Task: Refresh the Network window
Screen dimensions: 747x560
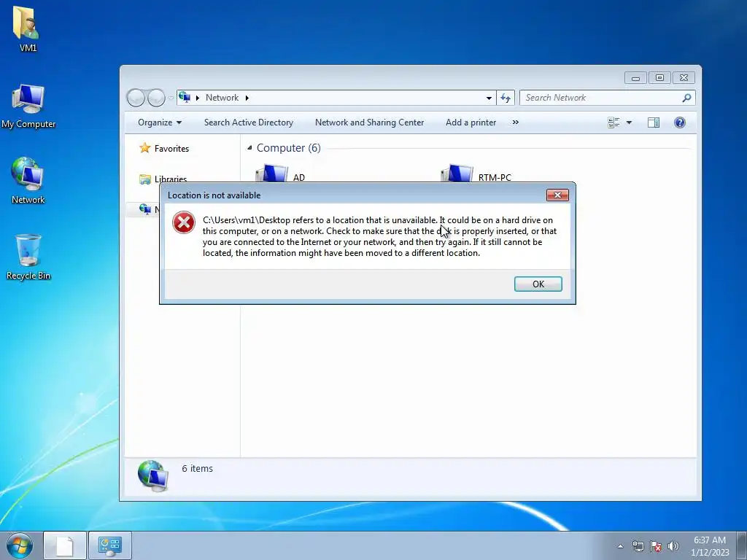Action: 506,98
